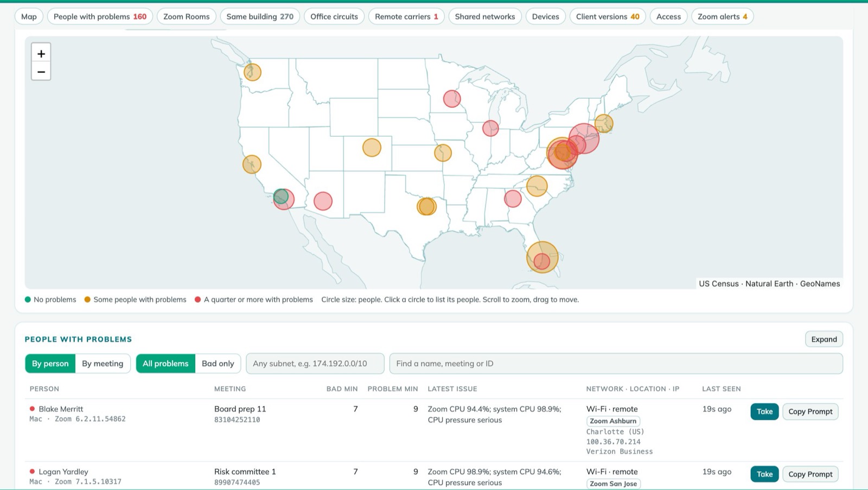
Task: Copy Prompt for Logan Yardley
Action: 810,474
